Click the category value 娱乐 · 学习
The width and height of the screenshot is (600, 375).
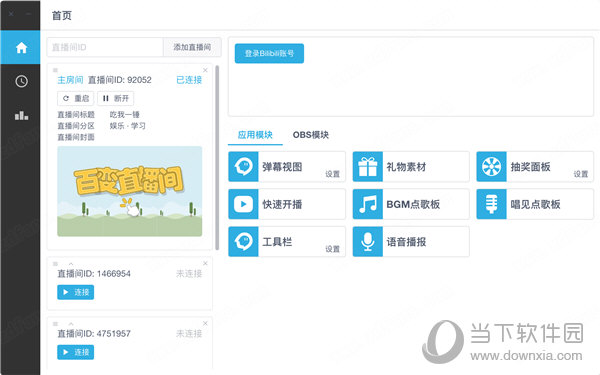point(127,126)
